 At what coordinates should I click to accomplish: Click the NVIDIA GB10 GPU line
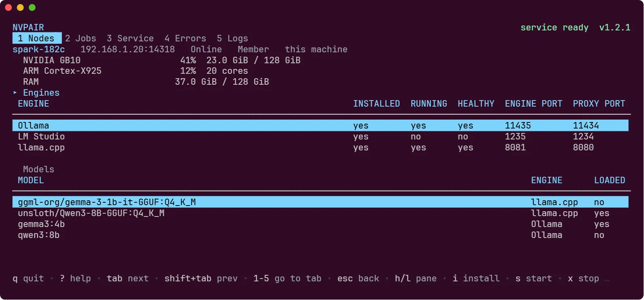point(51,60)
